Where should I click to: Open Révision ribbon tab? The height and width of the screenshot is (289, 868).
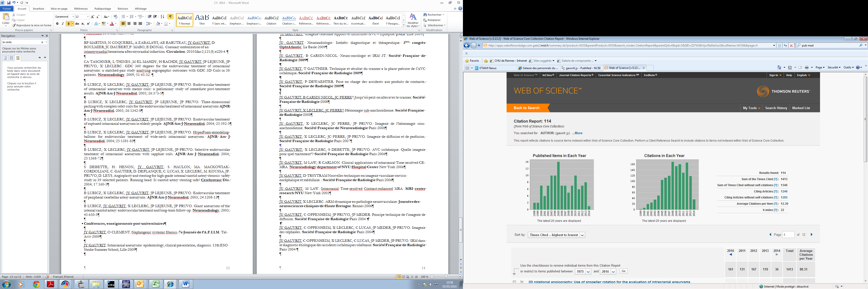click(123, 9)
